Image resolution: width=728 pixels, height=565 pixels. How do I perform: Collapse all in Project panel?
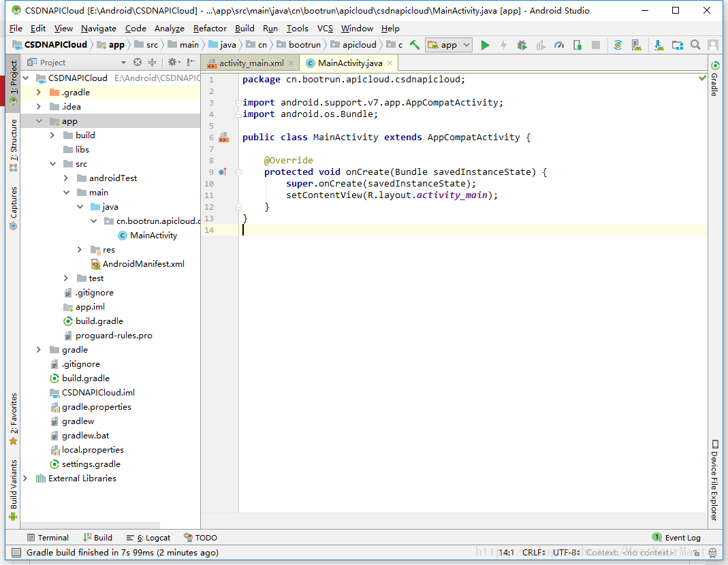point(152,62)
